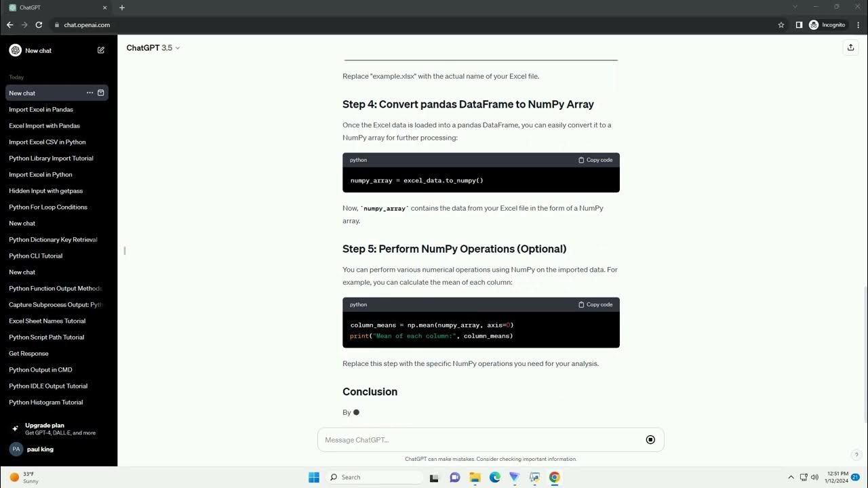Image resolution: width=868 pixels, height=488 pixels.
Task: Open Python IDLE Output Tutorial chat
Action: coord(57,386)
